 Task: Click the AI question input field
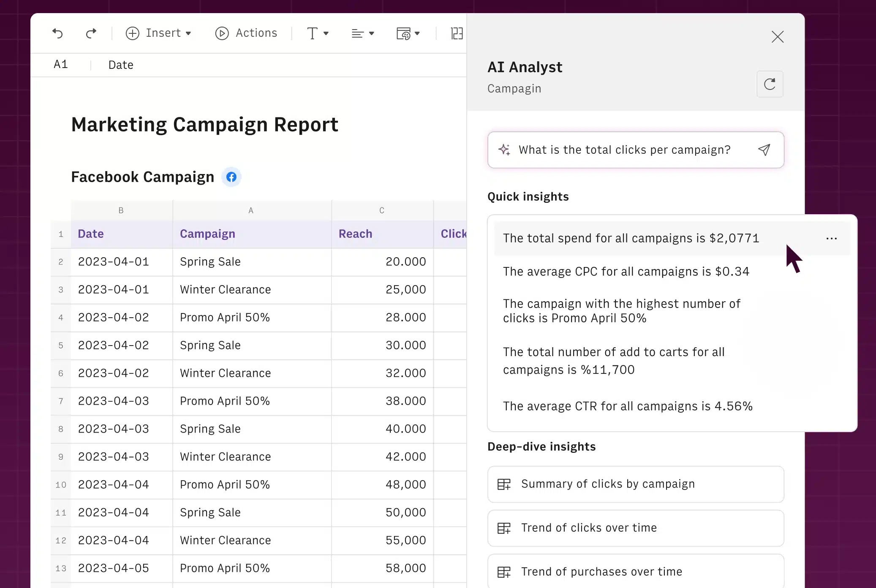tap(624, 150)
